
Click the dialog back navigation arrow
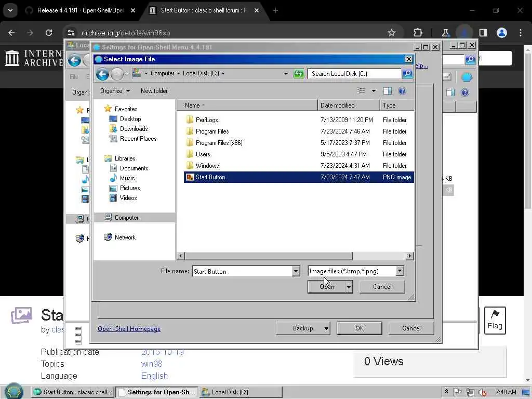pos(102,74)
